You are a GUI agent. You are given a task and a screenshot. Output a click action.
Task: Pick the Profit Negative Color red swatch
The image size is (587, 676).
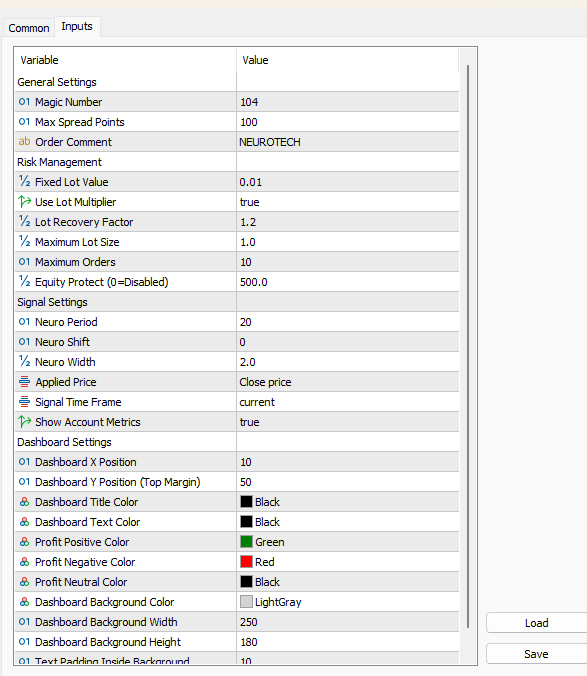coord(246,562)
